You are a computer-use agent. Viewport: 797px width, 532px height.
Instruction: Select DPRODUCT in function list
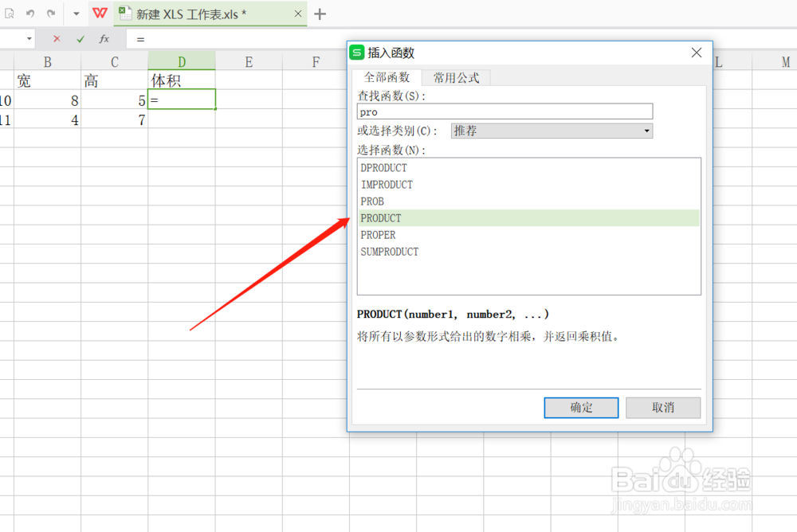click(528, 168)
